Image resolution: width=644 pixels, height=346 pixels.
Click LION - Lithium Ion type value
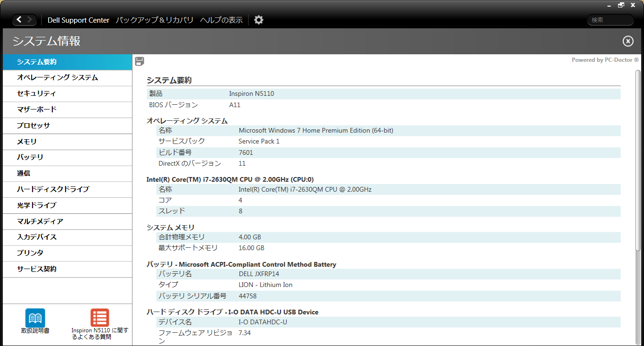pyautogui.click(x=265, y=285)
